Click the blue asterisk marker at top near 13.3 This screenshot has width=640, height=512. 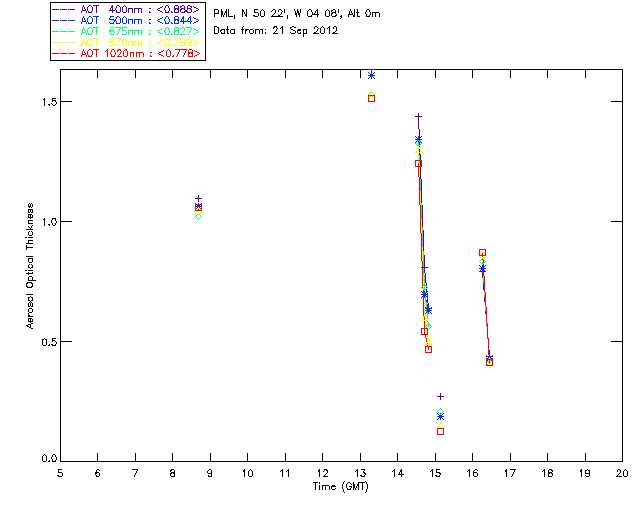pos(371,75)
